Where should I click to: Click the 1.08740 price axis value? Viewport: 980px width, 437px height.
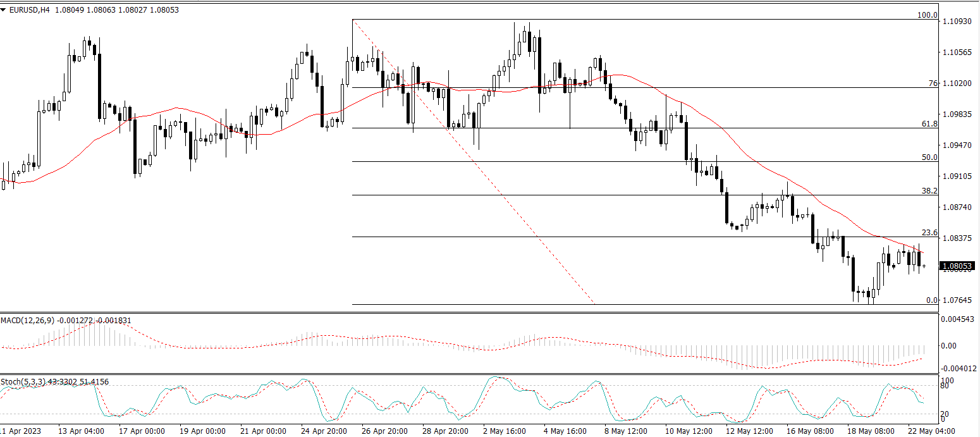957,207
